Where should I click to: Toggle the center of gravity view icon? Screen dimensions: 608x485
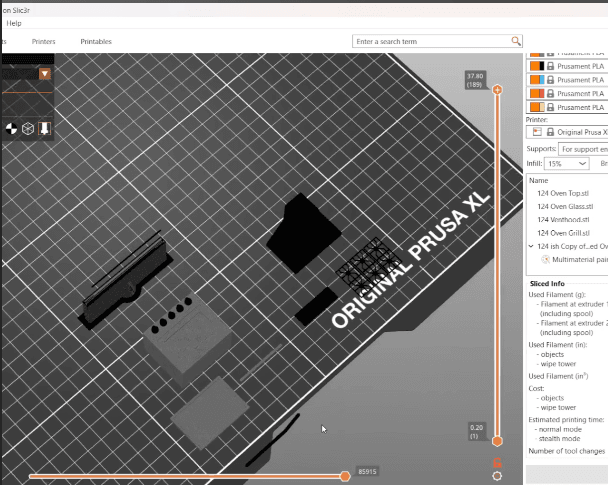(x=11, y=129)
